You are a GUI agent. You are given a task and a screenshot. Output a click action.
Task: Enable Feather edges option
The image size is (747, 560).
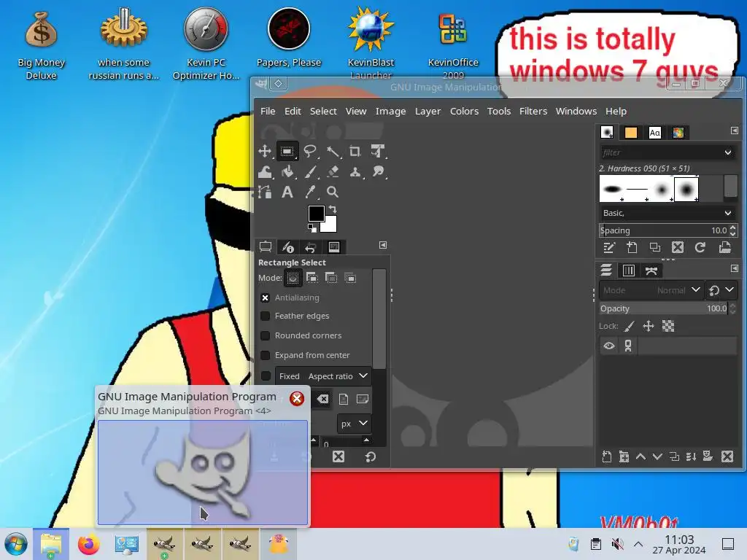266,316
